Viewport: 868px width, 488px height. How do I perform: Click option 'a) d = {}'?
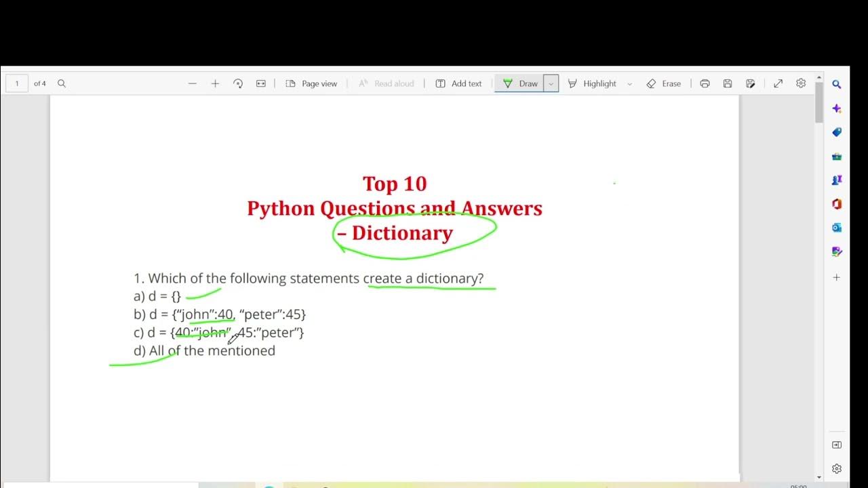157,296
